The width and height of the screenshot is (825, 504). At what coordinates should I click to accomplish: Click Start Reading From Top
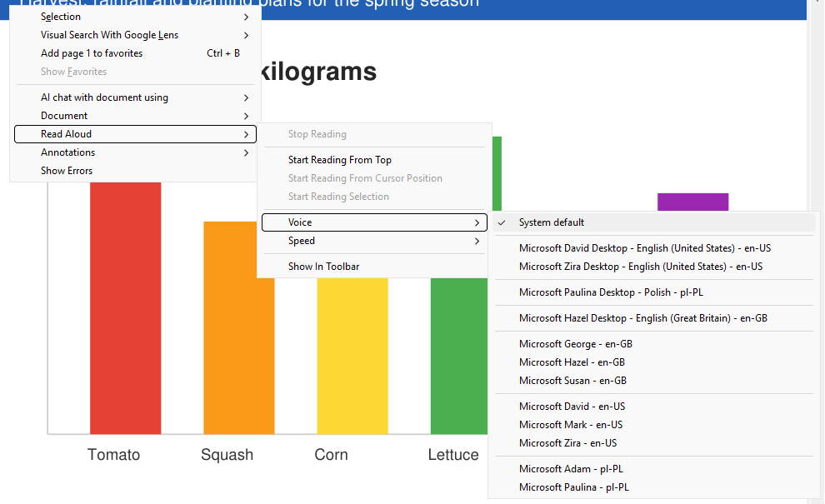pos(374,160)
